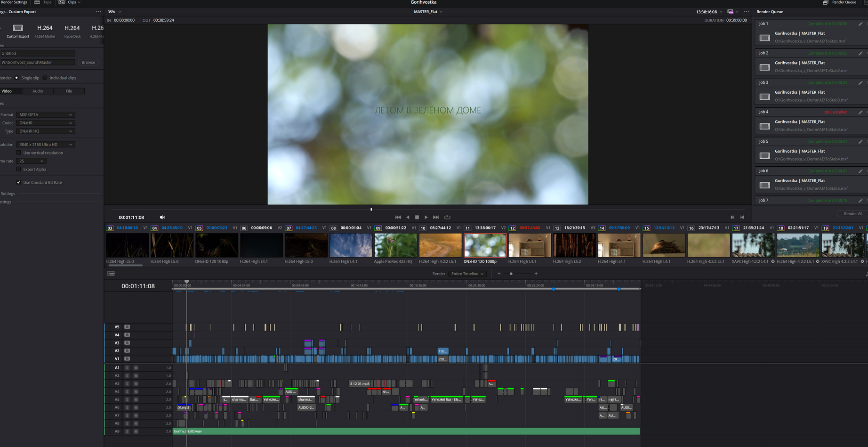Click Gorihv_mix03.wav audio clip on A9
The image size is (868, 447).
tap(406, 431)
